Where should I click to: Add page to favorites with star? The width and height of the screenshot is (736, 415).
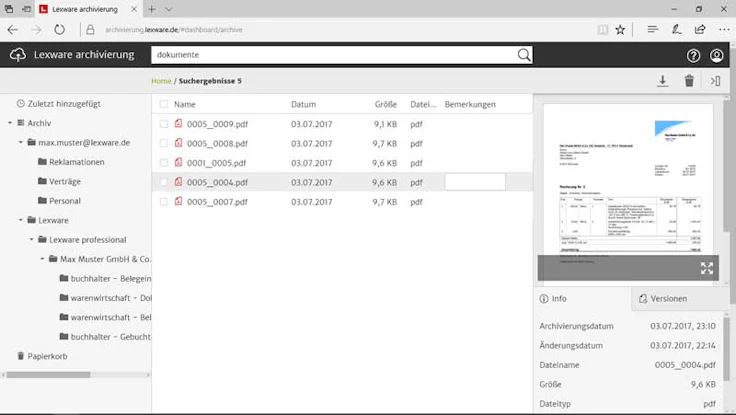pyautogui.click(x=620, y=30)
